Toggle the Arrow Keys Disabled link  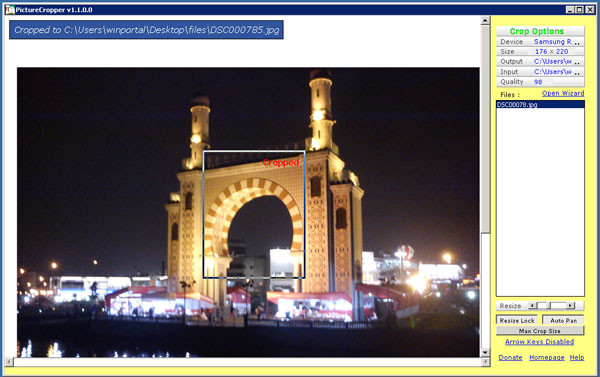(x=540, y=342)
